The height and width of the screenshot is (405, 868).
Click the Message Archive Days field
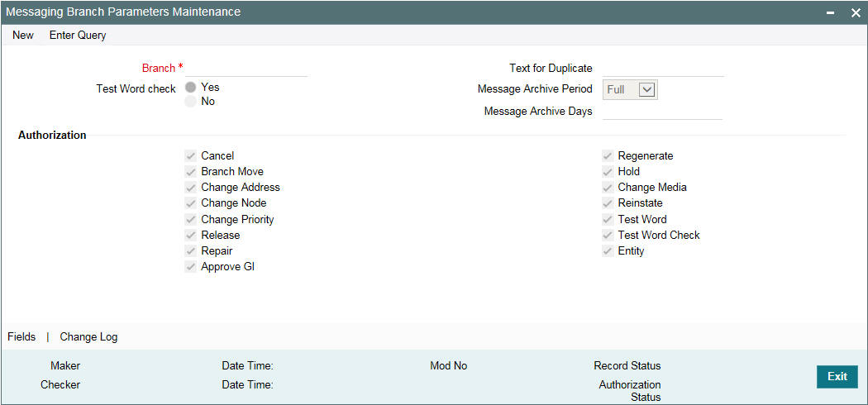point(663,112)
